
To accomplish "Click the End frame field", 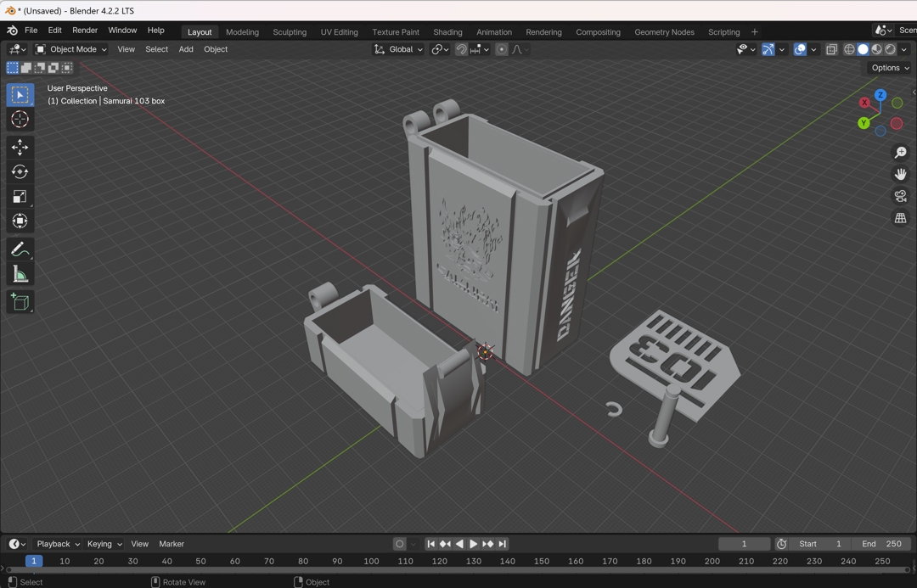I will [882, 544].
